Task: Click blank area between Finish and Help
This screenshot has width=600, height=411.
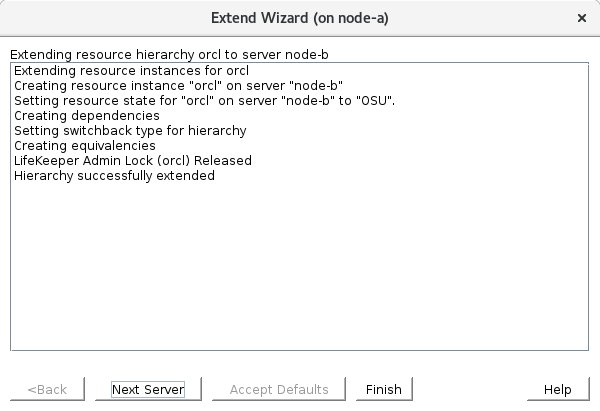Action: (470, 389)
